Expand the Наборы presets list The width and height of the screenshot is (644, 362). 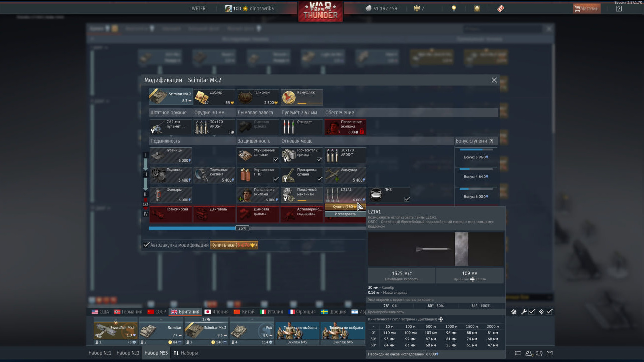[x=186, y=353]
